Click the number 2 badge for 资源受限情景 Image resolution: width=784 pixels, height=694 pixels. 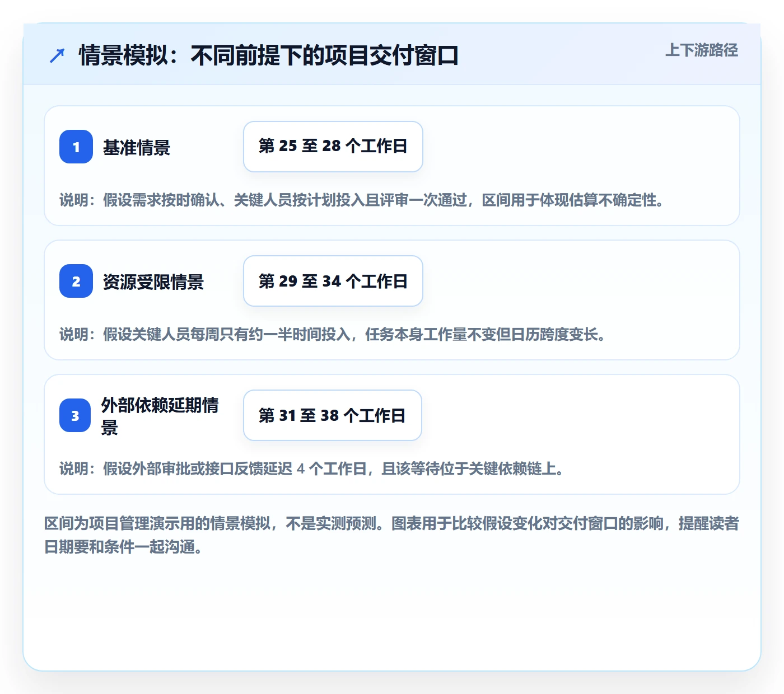click(76, 281)
